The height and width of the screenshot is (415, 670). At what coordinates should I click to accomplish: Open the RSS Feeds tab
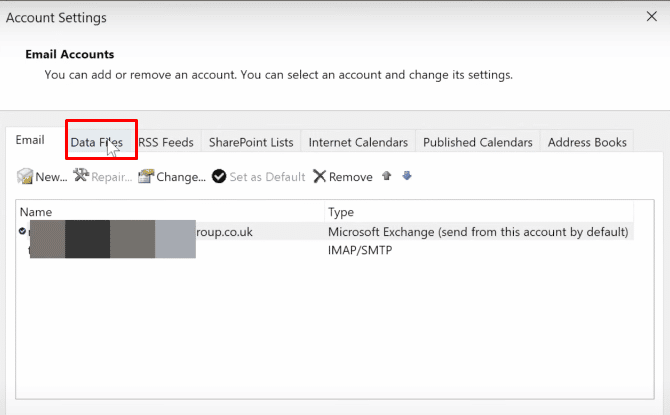[166, 142]
